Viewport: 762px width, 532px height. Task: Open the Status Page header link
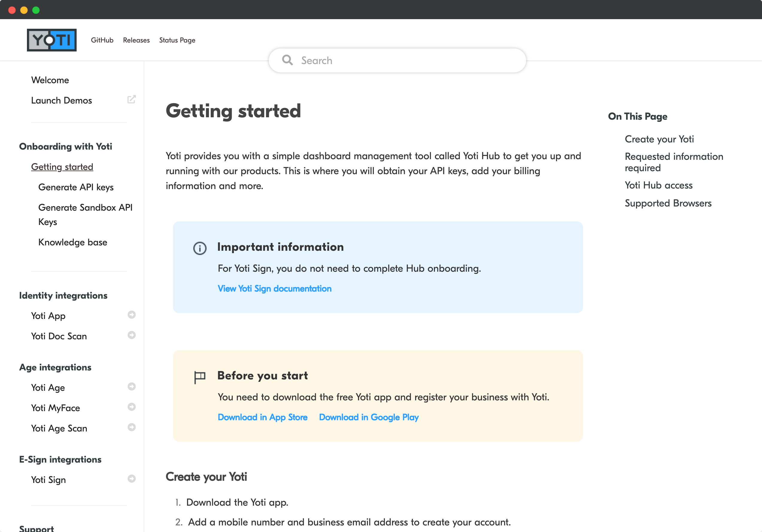pos(177,40)
